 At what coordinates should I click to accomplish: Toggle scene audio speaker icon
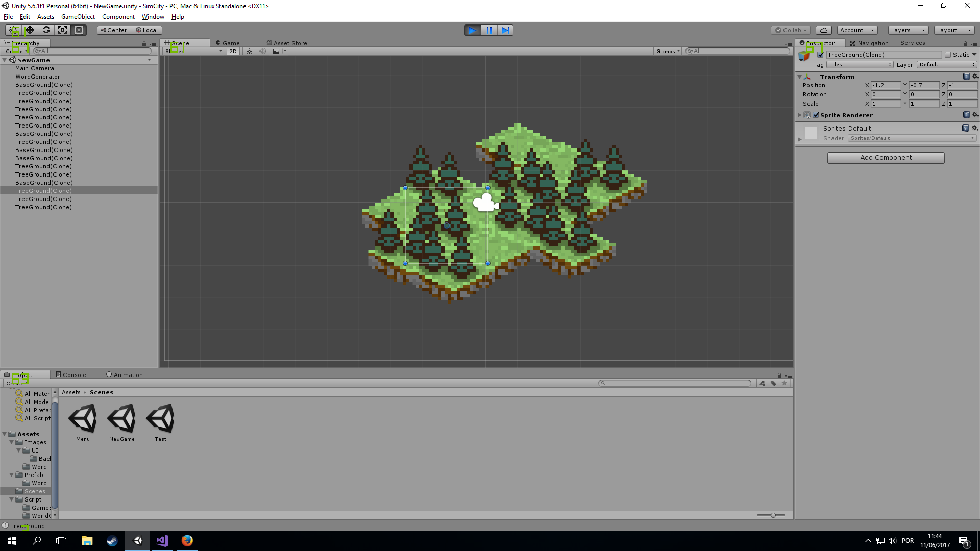coord(262,51)
